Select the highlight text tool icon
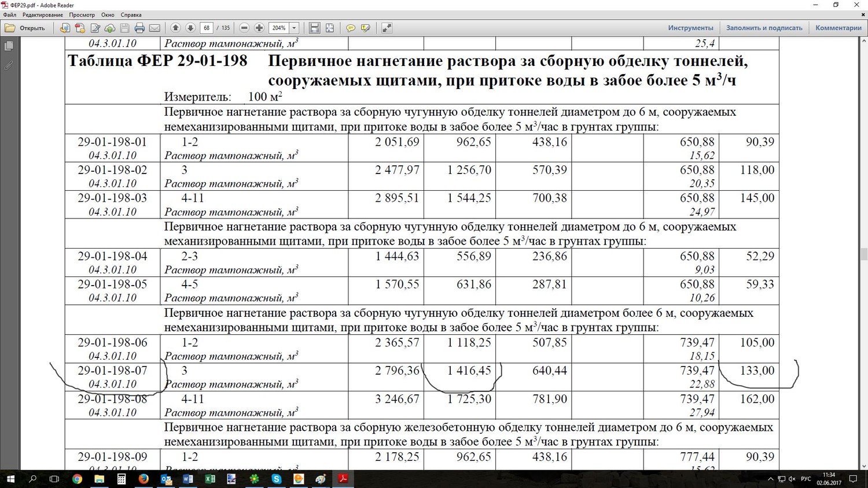Image resolution: width=868 pixels, height=488 pixels. click(366, 28)
